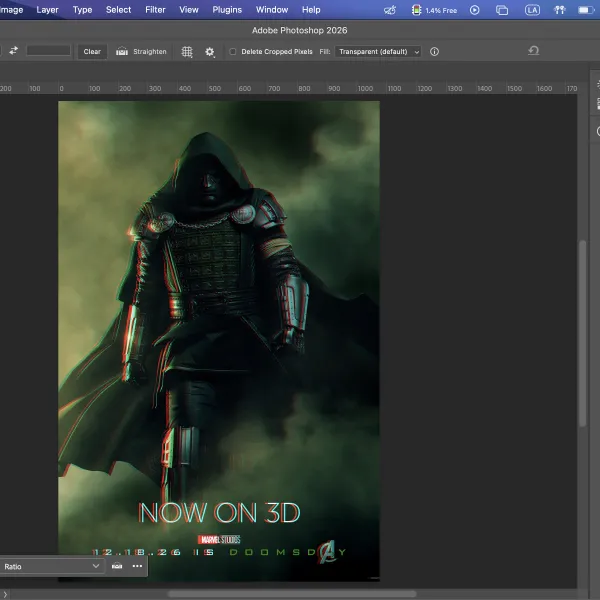This screenshot has height=600, width=600.
Task: Click the crop info icon
Action: pos(434,51)
